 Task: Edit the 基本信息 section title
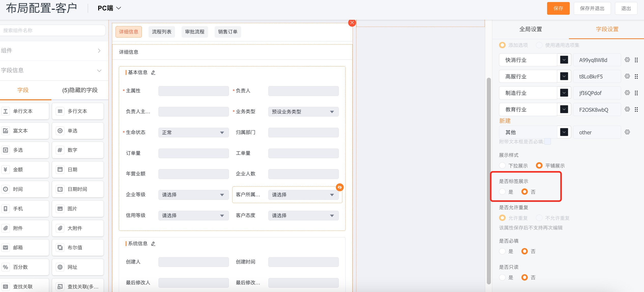tap(153, 73)
